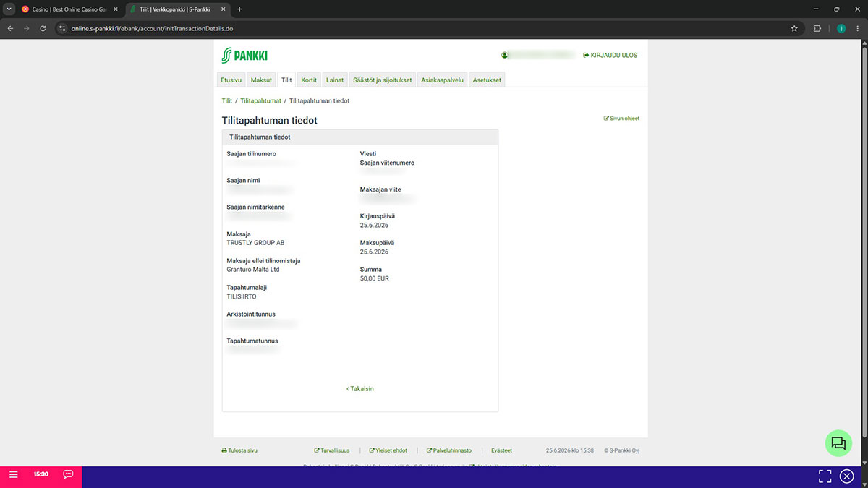Open the Lainat tab

[335, 80]
